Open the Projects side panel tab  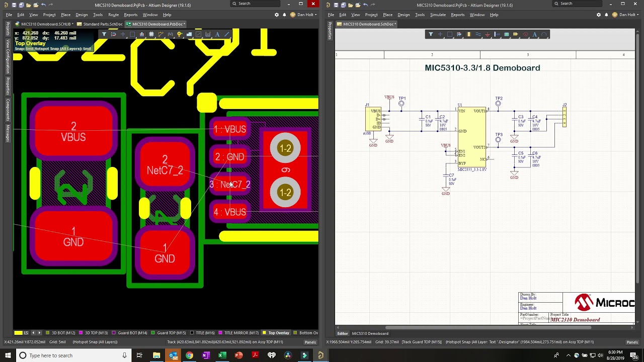[8, 29]
